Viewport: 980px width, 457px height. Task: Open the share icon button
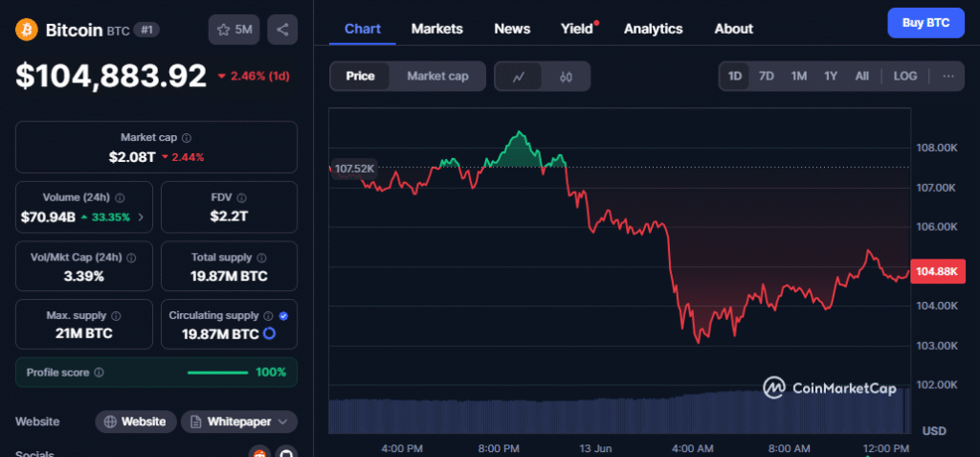point(282,30)
